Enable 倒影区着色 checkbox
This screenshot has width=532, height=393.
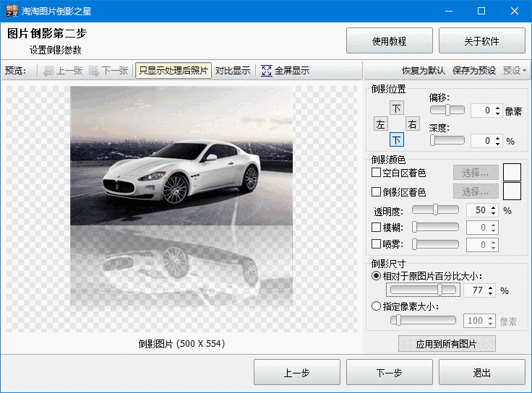pos(376,192)
